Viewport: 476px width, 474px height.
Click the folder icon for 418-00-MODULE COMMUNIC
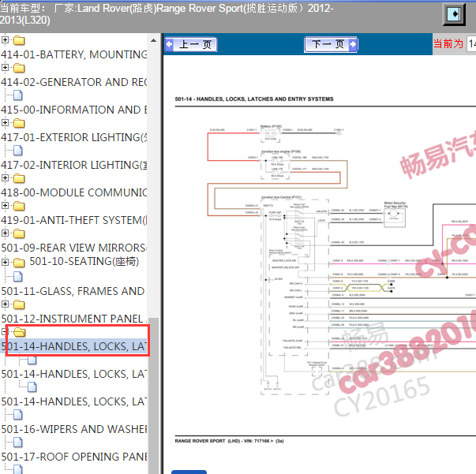tap(19, 178)
